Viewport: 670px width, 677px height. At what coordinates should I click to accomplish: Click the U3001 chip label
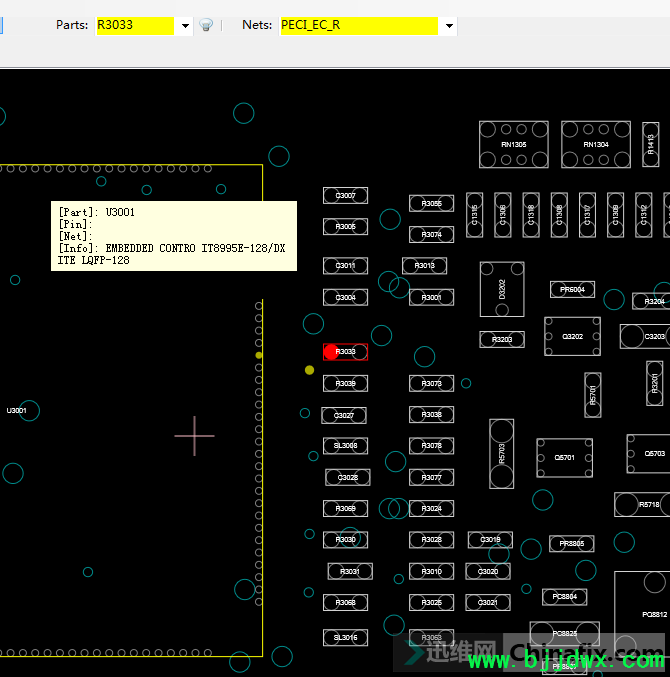[17, 410]
